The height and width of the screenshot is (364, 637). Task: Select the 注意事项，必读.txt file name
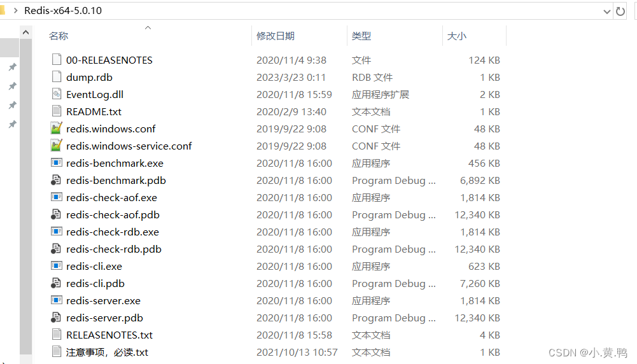[x=107, y=352]
